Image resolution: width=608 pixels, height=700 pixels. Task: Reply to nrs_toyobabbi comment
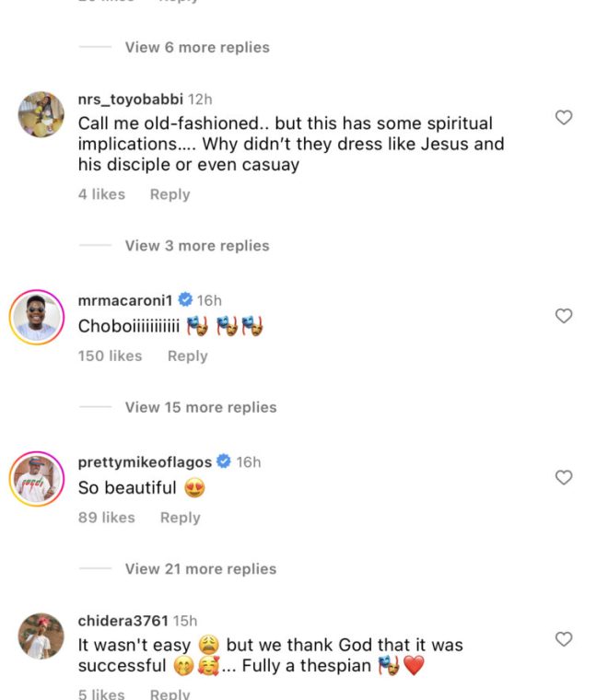tap(170, 194)
